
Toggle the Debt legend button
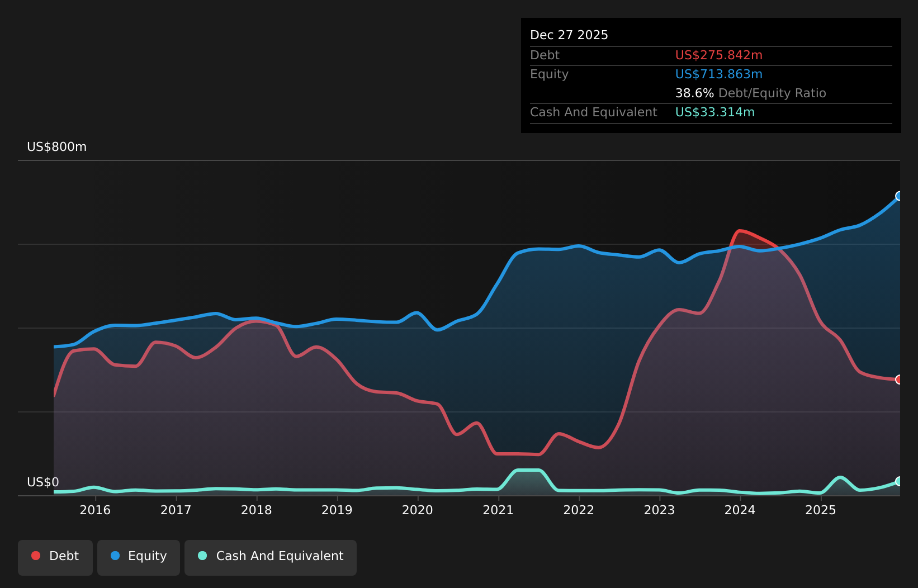55,557
